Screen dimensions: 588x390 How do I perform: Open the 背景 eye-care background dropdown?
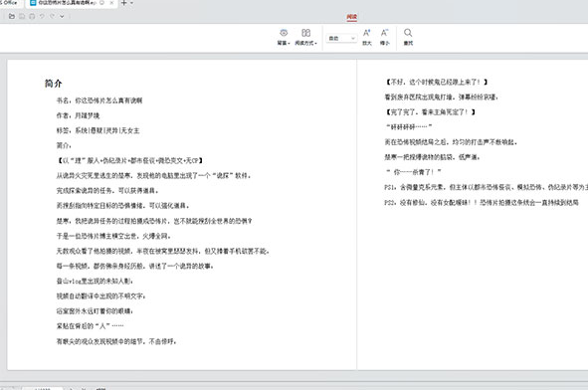[284, 37]
